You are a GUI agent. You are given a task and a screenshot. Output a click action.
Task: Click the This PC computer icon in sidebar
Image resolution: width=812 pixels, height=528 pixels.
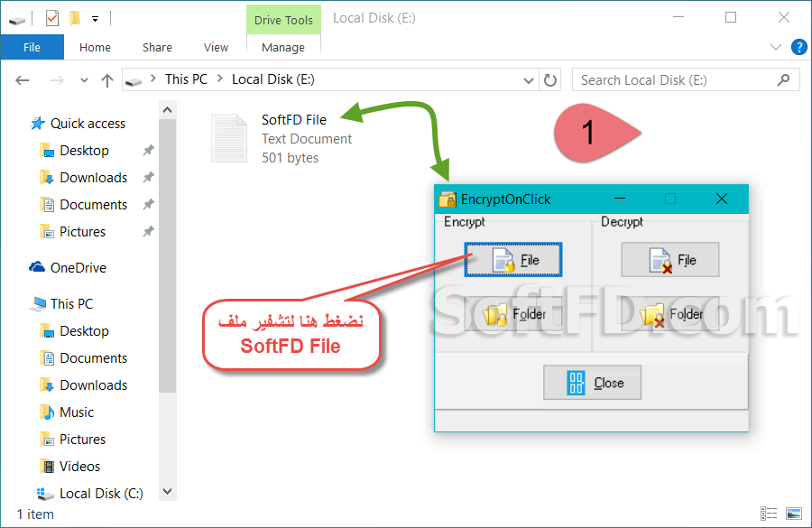coord(38,303)
